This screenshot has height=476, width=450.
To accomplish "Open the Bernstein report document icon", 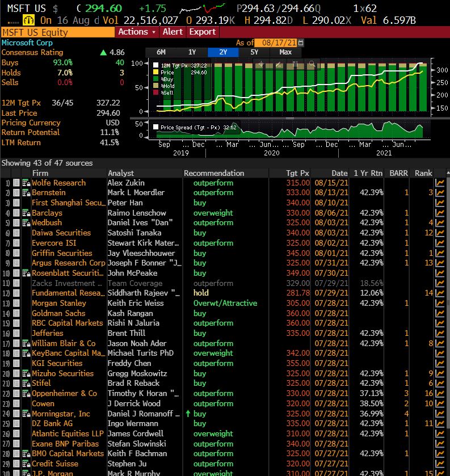I will tap(16, 193).
